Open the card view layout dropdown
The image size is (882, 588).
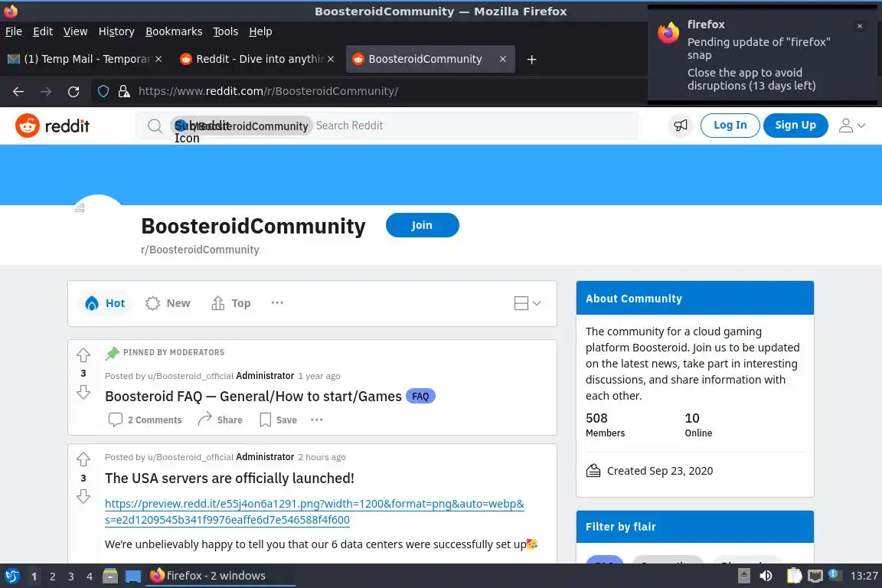point(527,303)
